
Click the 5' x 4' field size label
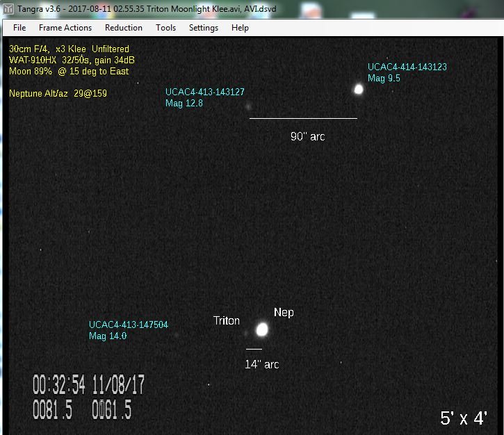[x=464, y=418]
